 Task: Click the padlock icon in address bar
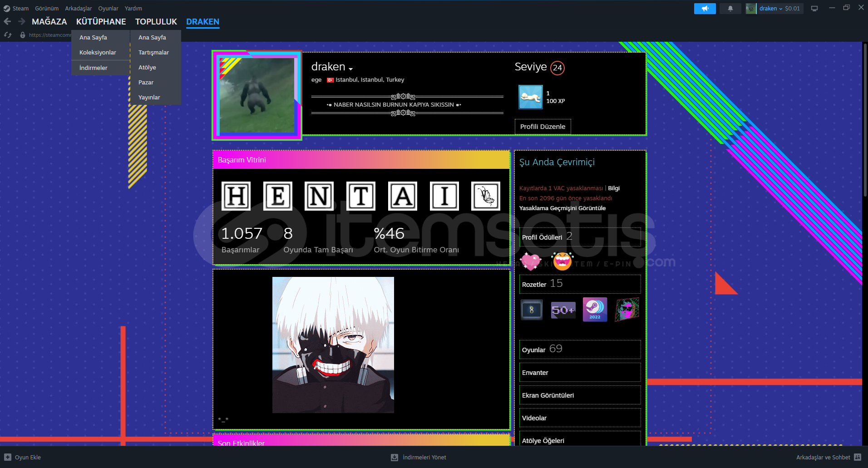pos(23,35)
